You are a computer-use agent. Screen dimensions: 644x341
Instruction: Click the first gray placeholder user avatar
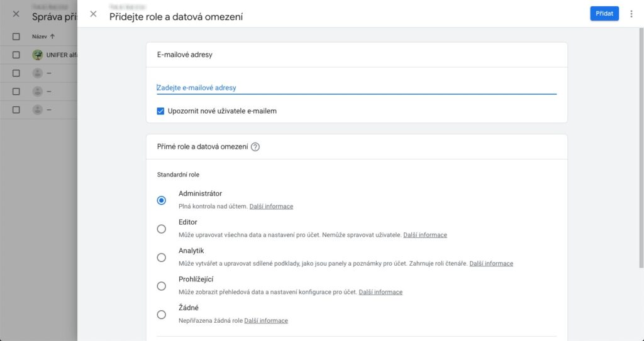click(x=38, y=73)
